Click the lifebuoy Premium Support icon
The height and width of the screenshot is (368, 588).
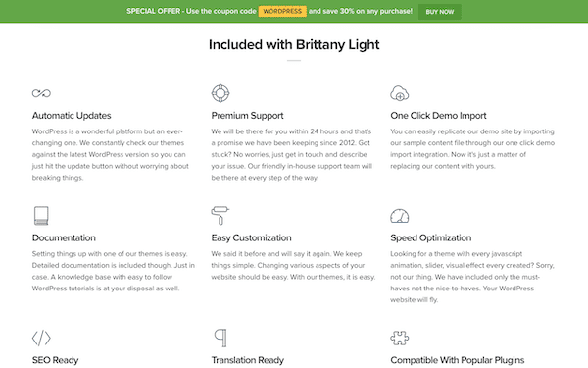point(220,93)
